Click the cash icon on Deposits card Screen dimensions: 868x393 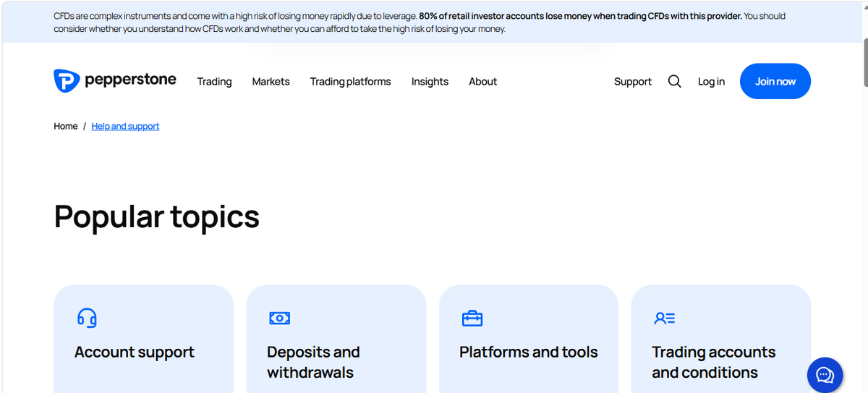point(279,318)
